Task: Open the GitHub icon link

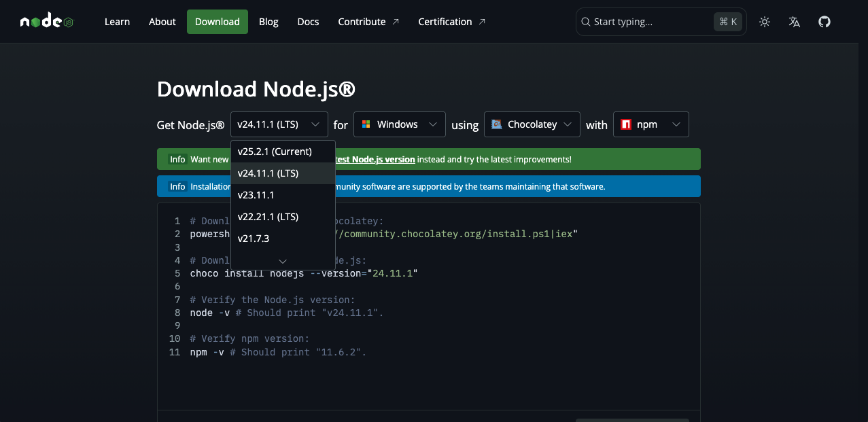Action: click(824, 22)
